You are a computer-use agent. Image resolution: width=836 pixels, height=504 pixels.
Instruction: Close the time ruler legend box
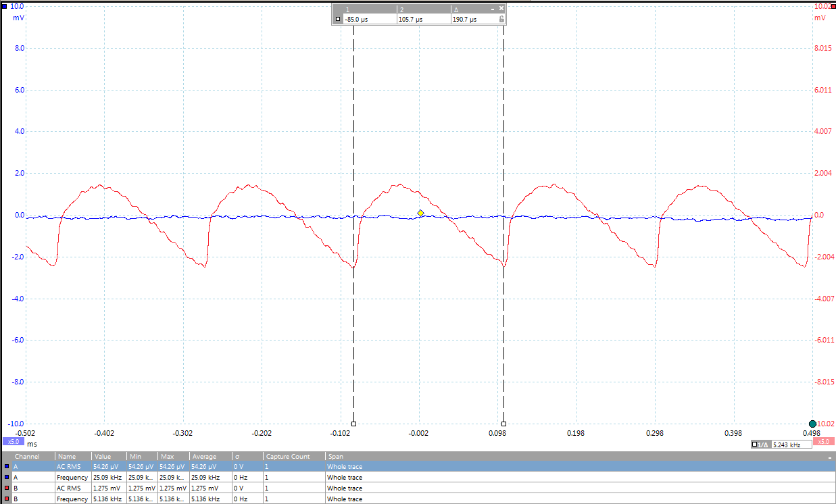501,9
